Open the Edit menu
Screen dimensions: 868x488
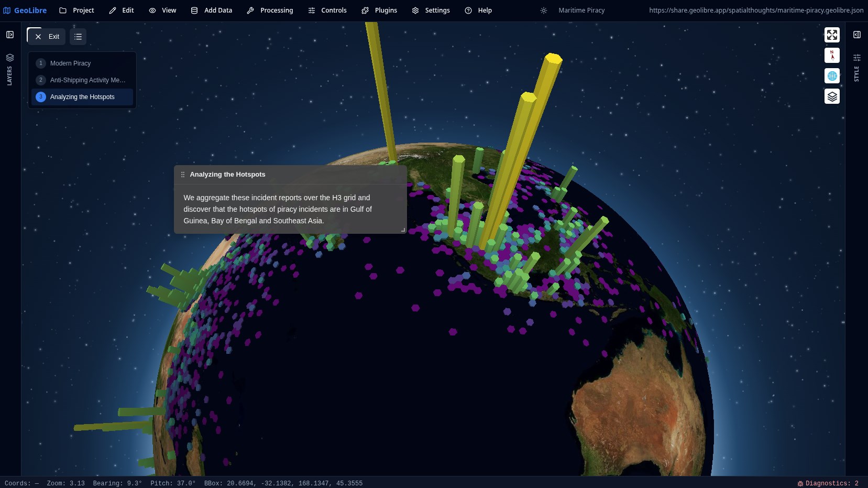tap(122, 10)
